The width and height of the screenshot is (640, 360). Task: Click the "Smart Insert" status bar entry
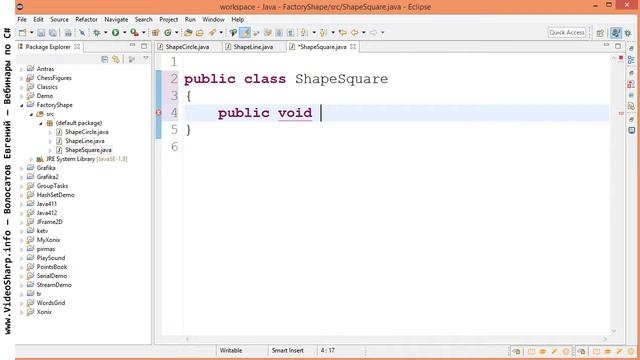click(288, 351)
